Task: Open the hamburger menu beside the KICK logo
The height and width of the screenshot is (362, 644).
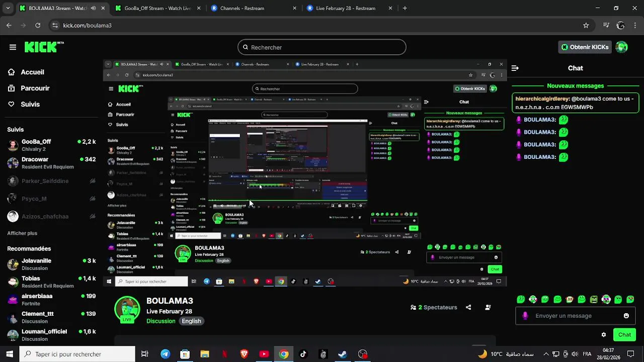Action: [13, 47]
